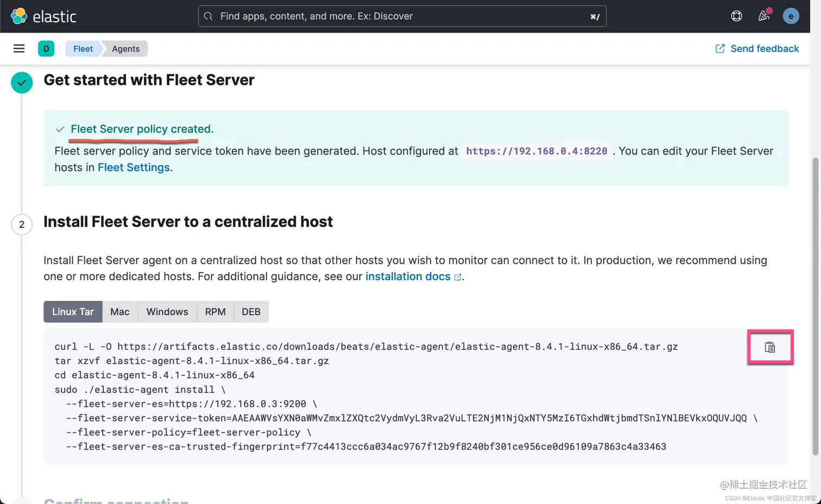Click the tar xzvf command line

pyautogui.click(x=192, y=361)
